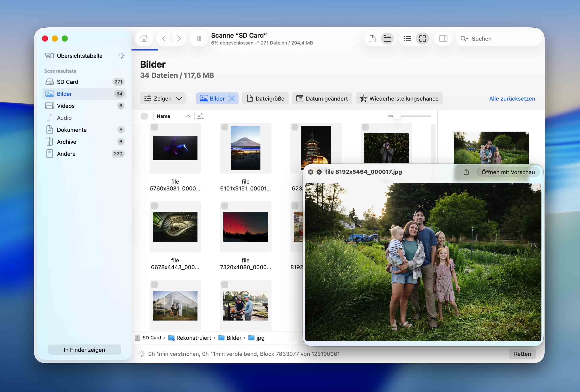Remove the Bilder filter with X
The height and width of the screenshot is (392, 580).
(232, 98)
